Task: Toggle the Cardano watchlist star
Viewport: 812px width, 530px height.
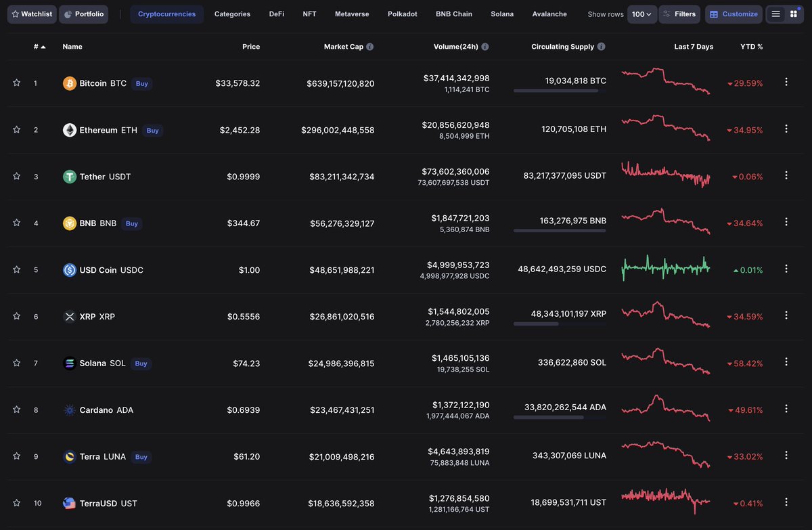Action: [16, 410]
